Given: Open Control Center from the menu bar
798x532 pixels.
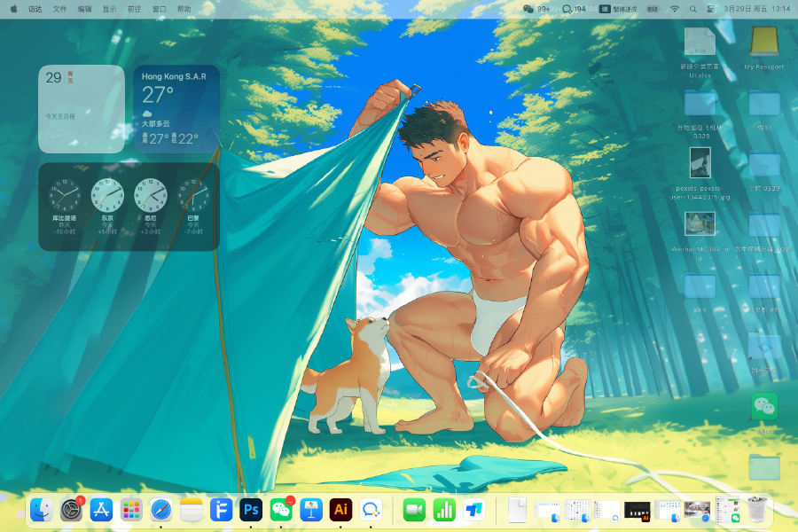Looking at the screenshot, I should [710, 8].
